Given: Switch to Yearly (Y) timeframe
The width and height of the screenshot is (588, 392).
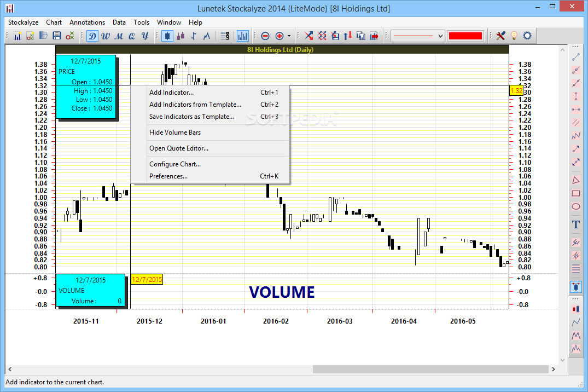Looking at the screenshot, I should pyautogui.click(x=145, y=36).
